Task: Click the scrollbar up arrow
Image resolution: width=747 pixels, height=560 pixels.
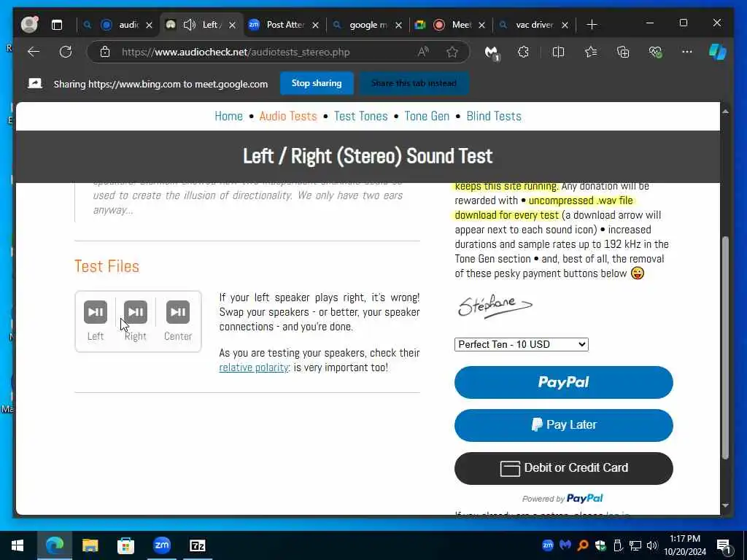Action: [x=725, y=112]
